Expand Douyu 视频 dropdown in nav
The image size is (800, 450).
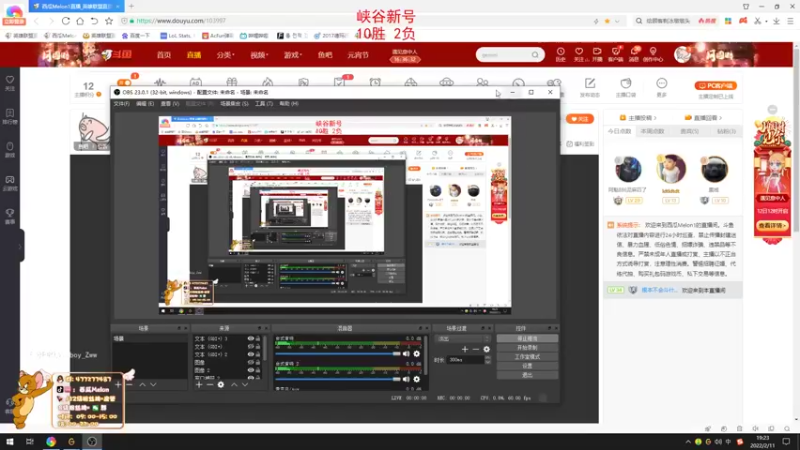[259, 55]
